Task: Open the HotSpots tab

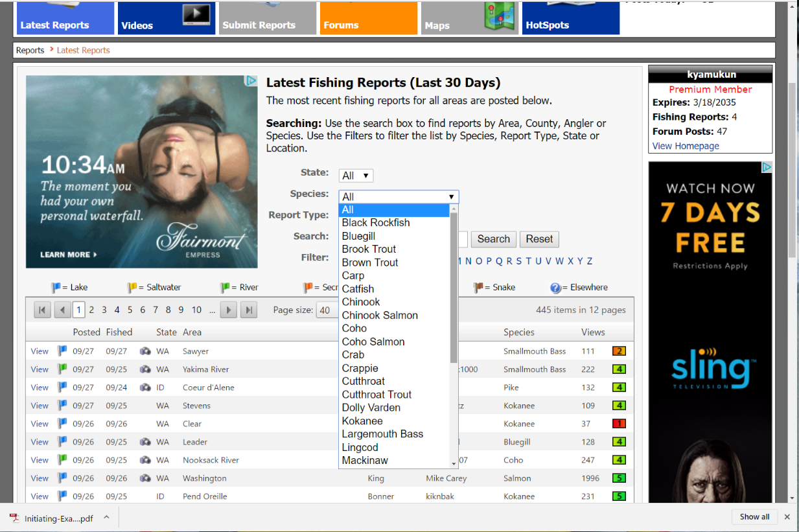Action: [x=570, y=18]
